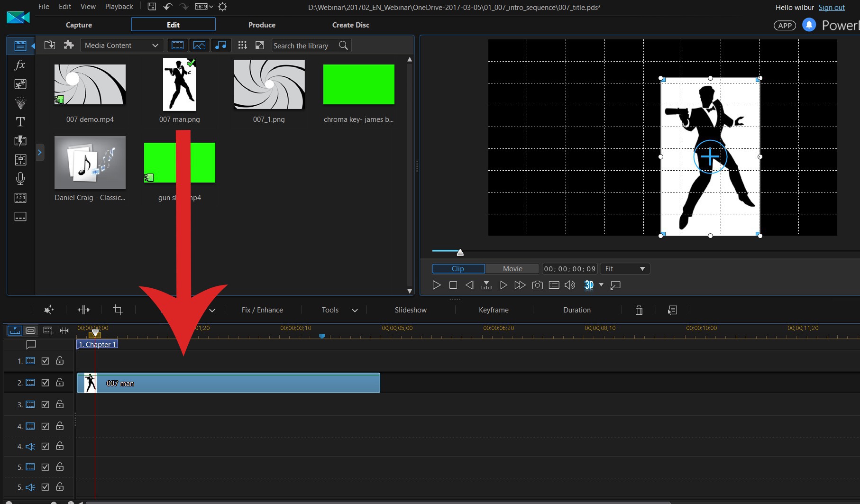This screenshot has width=860, height=504.
Task: Click the preview playback slider handle
Action: 460,252
